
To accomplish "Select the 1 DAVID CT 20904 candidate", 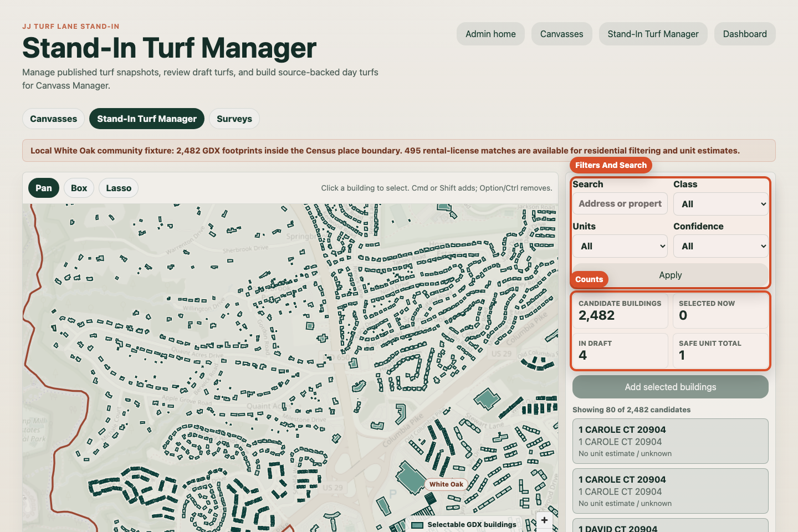I will tap(671, 525).
